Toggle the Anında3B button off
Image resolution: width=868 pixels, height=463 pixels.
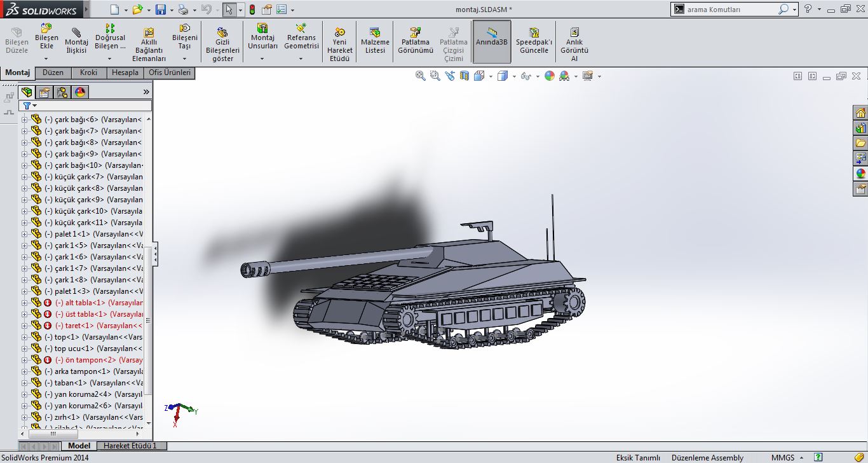point(492,41)
